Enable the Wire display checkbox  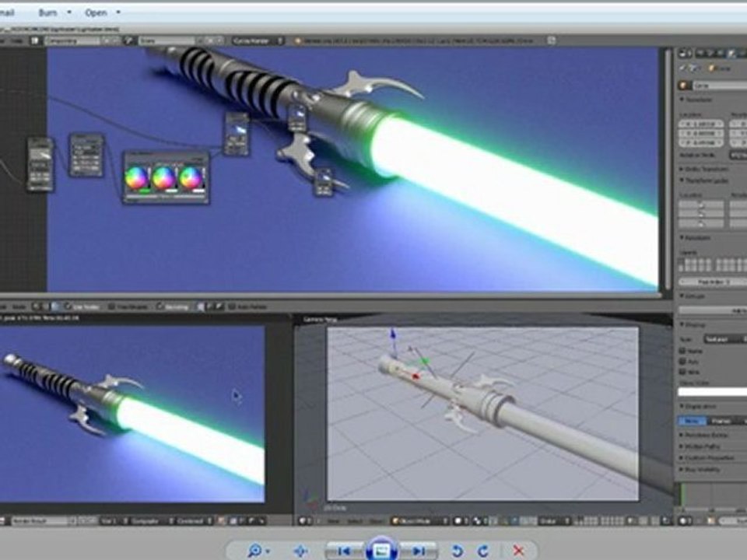point(682,372)
